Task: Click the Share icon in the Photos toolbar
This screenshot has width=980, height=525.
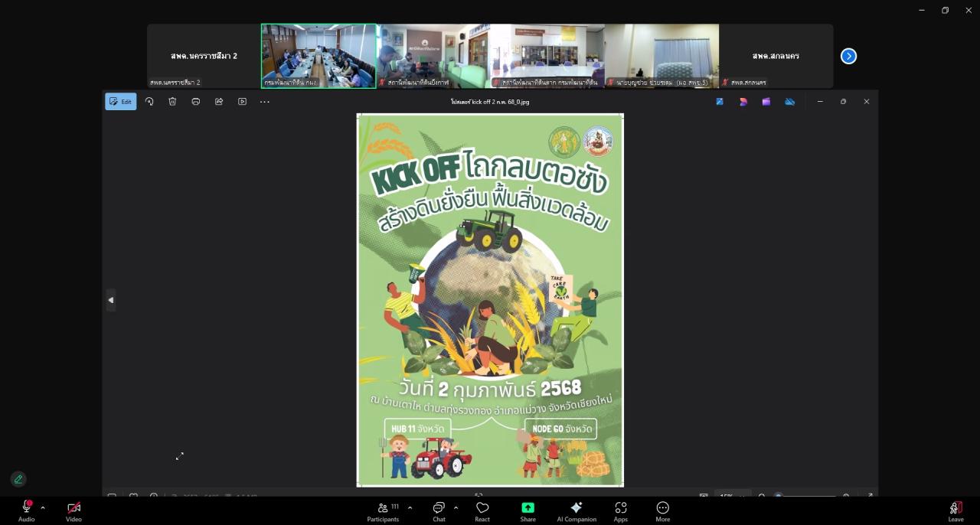Action: tap(219, 101)
